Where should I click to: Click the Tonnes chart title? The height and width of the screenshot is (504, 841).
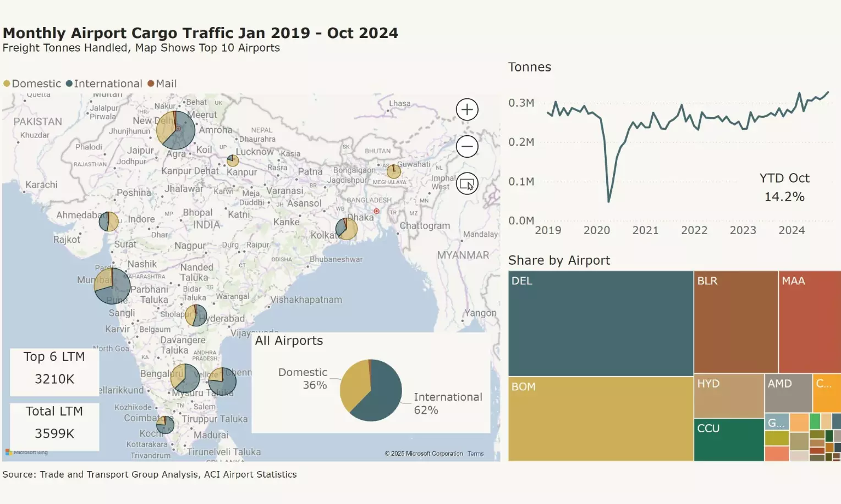(x=530, y=67)
